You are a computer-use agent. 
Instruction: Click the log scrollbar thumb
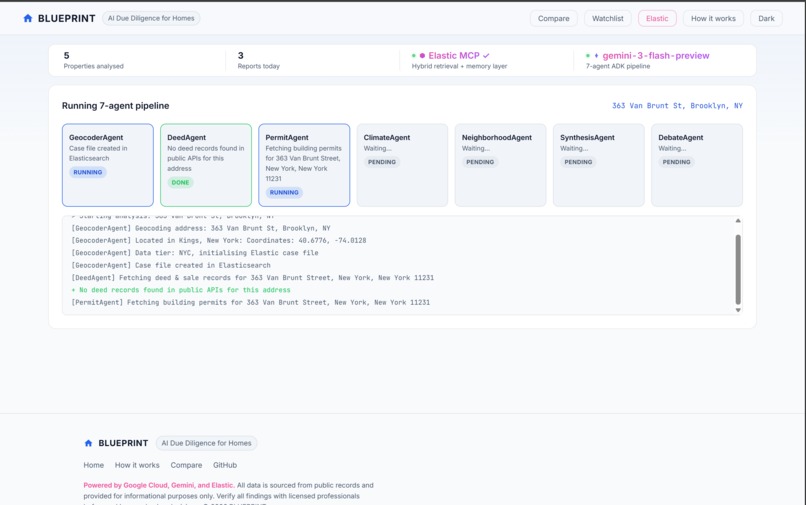click(738, 269)
